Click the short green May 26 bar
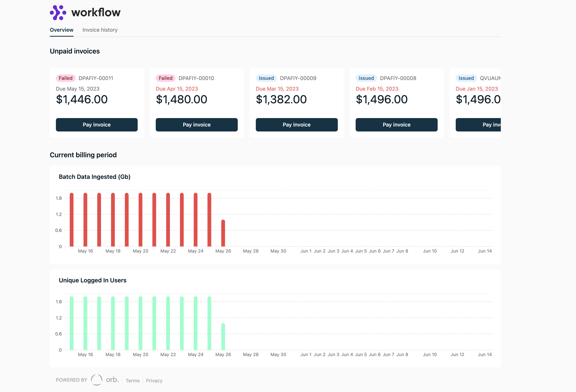Image resolution: width=576 pixels, height=392 pixels. [223, 337]
